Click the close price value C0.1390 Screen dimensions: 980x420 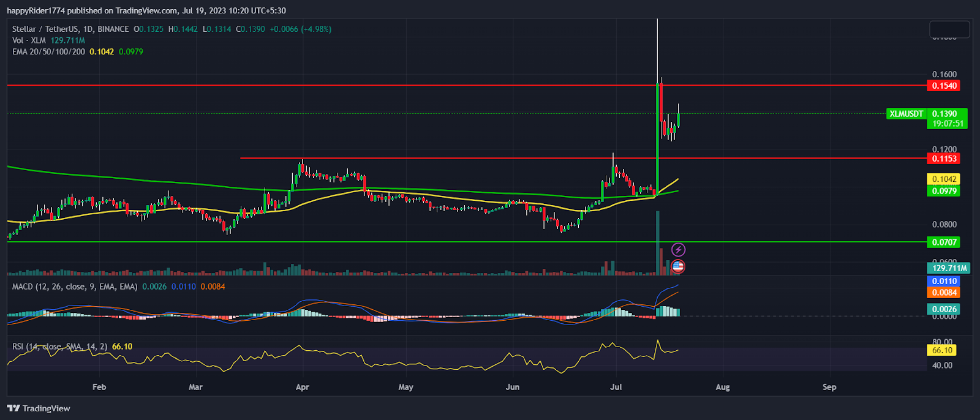251,29
